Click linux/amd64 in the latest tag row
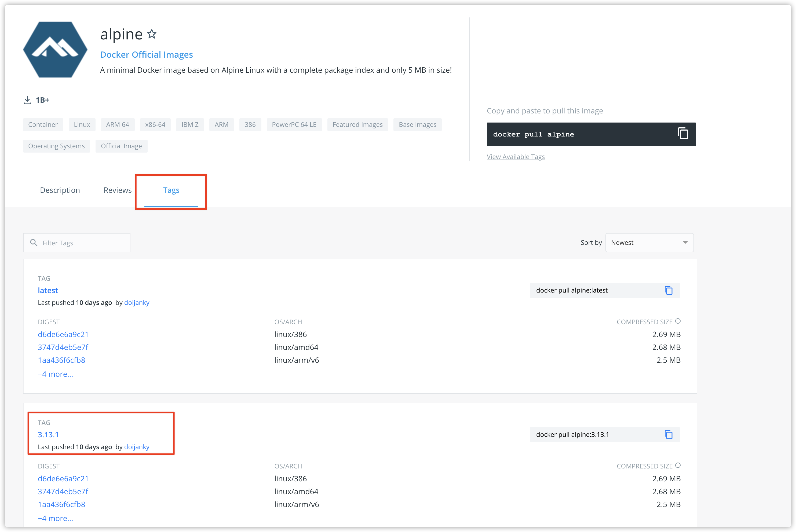Viewport: 796px width, 532px height. click(296, 347)
